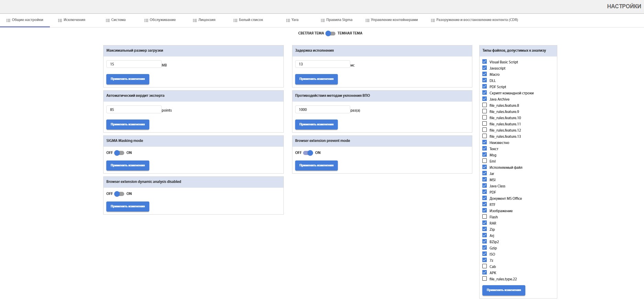Disable Browser extension prevent mode switch
This screenshot has height=300, width=644.
[308, 153]
